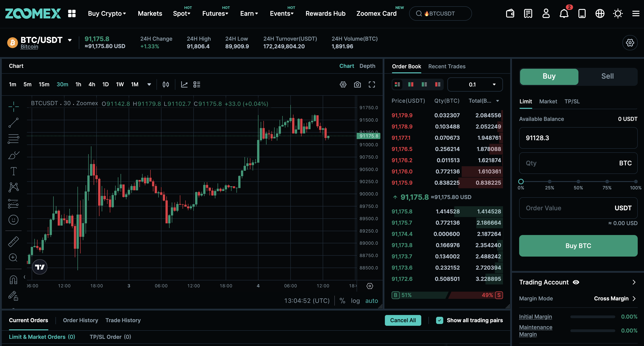The width and height of the screenshot is (644, 346).
Task: Open the wallet icon in header
Action: click(510, 13)
